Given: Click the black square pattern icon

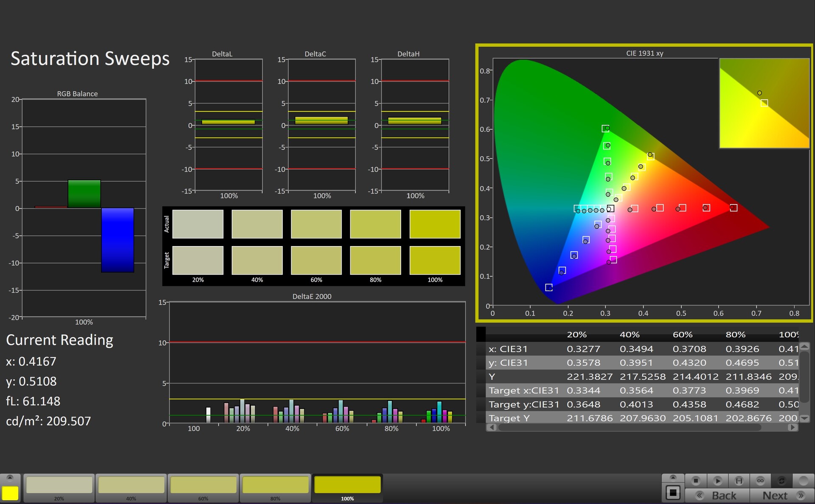Looking at the screenshot, I should pos(673,493).
